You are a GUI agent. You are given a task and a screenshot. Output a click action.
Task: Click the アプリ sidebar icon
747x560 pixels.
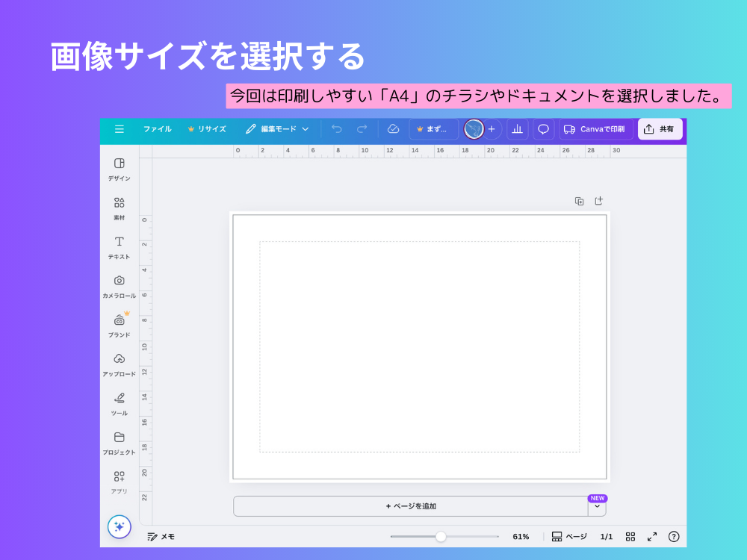[120, 479]
